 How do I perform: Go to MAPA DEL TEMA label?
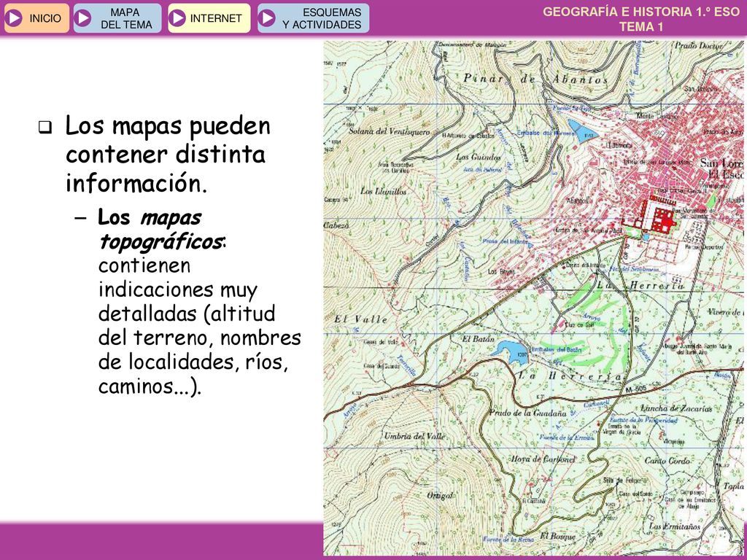(125, 18)
